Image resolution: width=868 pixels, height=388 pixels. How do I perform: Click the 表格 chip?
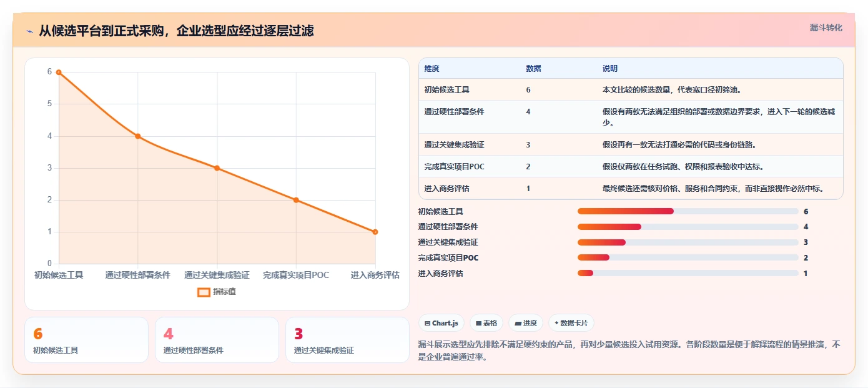click(x=486, y=323)
